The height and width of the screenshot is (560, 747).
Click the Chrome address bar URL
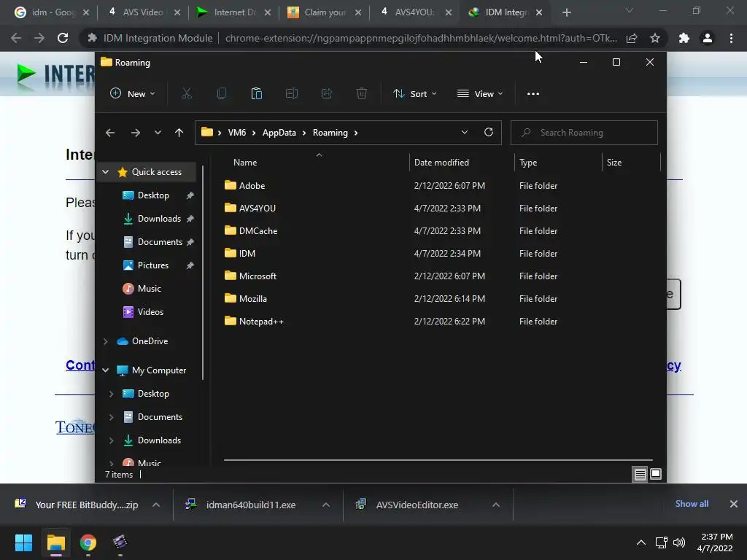pyautogui.click(x=421, y=38)
